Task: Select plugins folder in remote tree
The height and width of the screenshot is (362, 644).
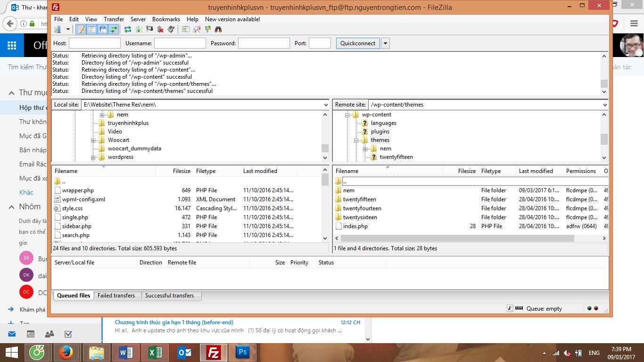Action: tap(380, 132)
